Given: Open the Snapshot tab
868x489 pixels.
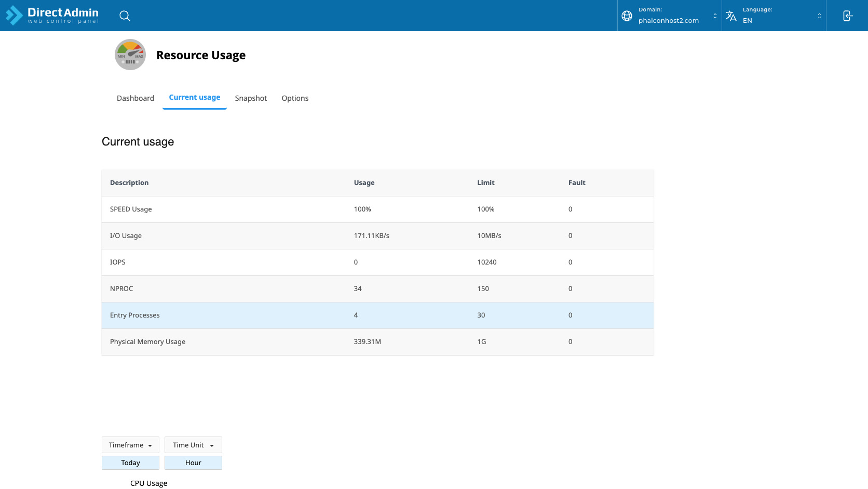Looking at the screenshot, I should 251,98.
